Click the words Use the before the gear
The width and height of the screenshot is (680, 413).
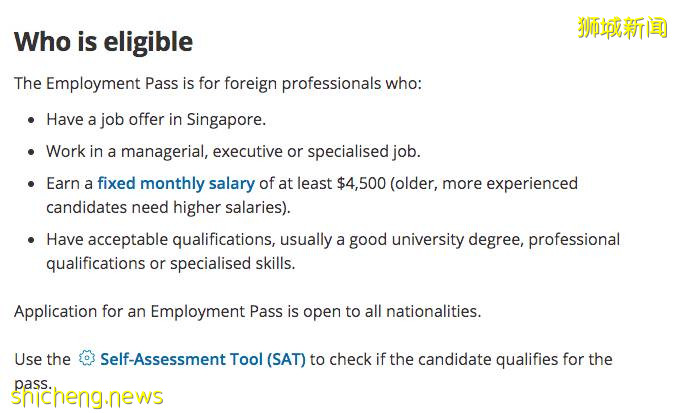coord(42,359)
